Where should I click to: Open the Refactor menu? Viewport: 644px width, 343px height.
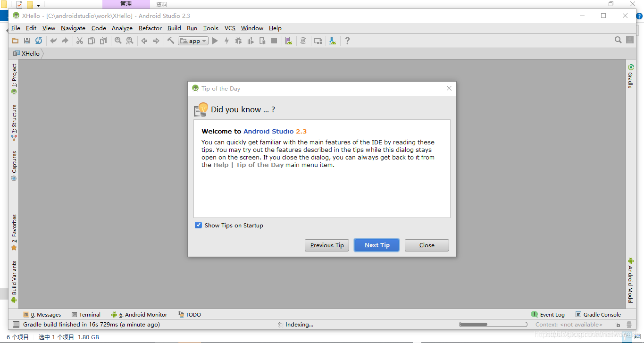pyautogui.click(x=150, y=28)
